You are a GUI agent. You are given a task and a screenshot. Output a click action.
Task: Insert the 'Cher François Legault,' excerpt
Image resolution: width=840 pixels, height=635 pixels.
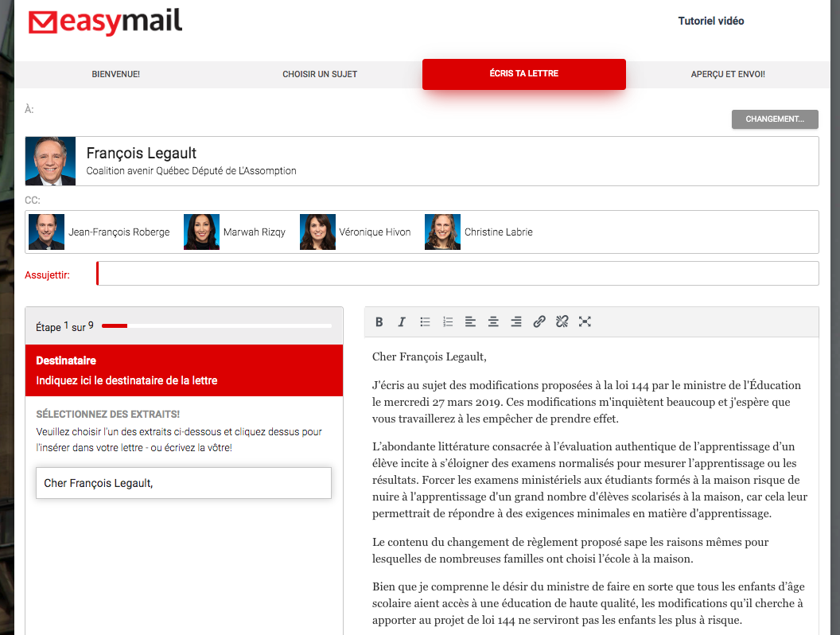click(x=184, y=483)
